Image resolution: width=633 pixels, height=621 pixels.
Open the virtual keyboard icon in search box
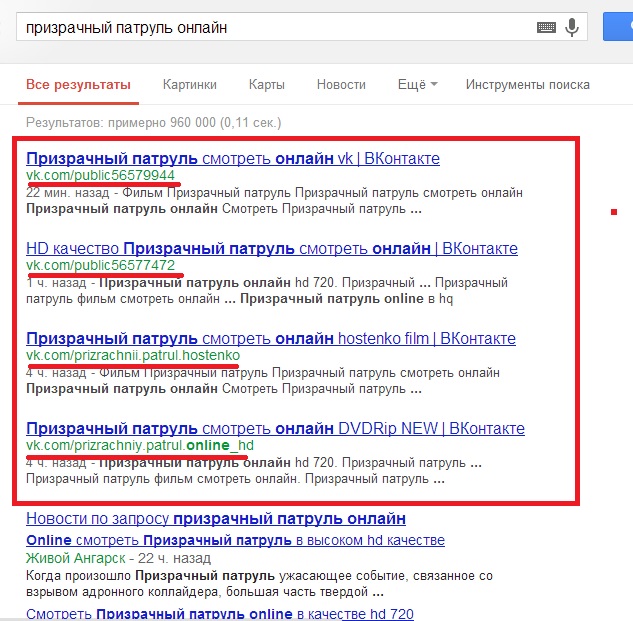[546, 28]
